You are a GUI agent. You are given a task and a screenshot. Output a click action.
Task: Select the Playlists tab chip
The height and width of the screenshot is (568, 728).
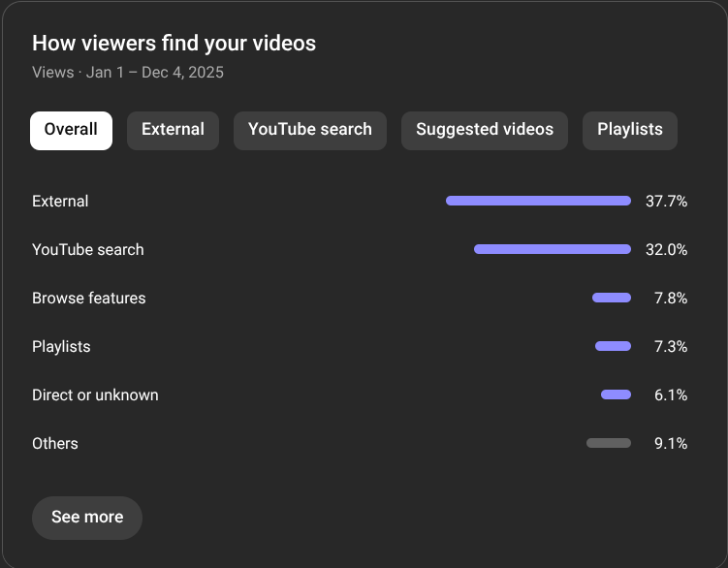point(629,130)
